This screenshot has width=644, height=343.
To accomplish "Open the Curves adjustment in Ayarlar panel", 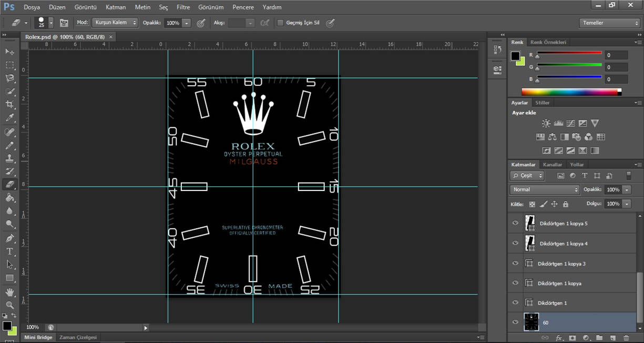I will [570, 123].
